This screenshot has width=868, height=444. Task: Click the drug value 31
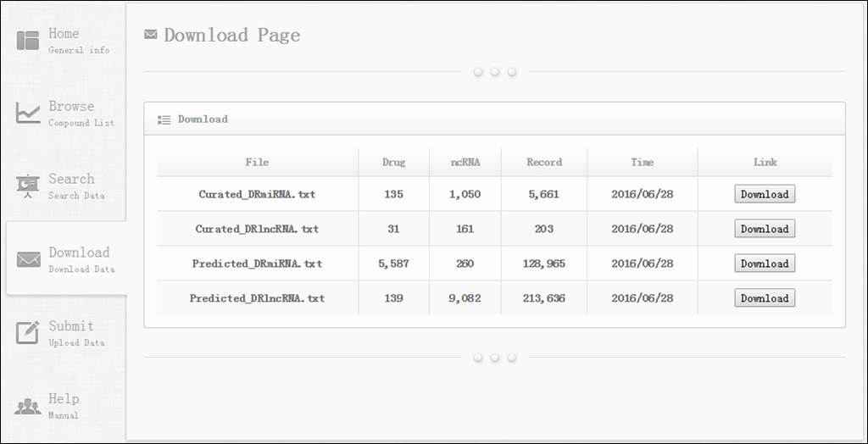pos(393,229)
